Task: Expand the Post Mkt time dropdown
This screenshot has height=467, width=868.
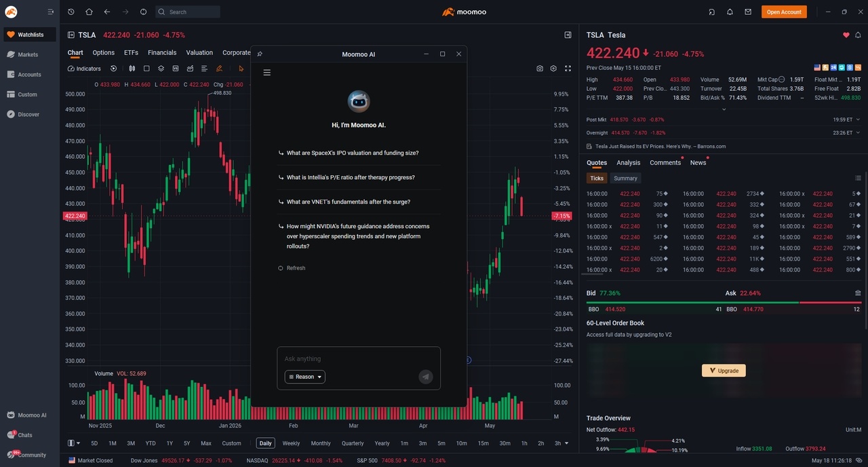Action: tap(858, 119)
